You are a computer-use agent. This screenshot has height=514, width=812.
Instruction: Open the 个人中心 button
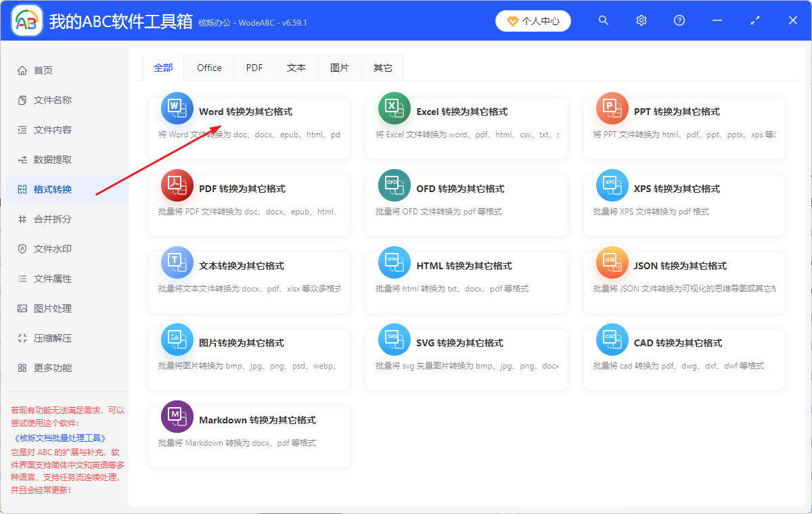point(533,21)
